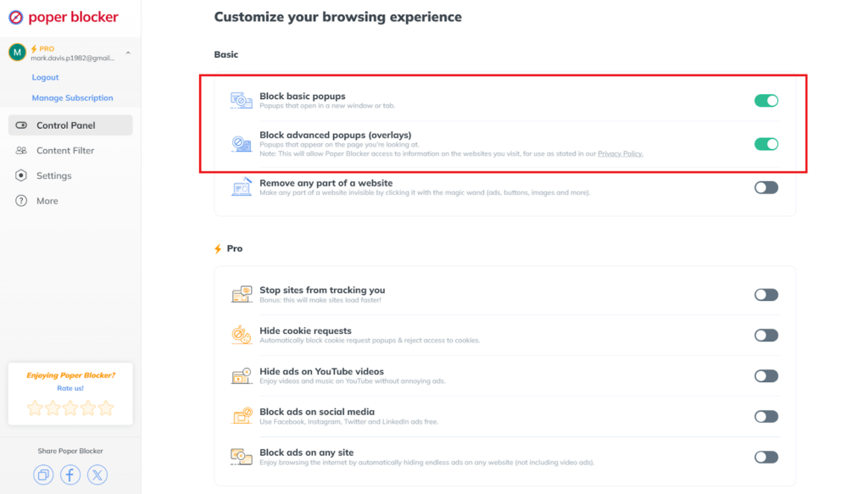This screenshot has width=868, height=494.
Task: Collapse the account menu chevron
Action: coord(128,53)
